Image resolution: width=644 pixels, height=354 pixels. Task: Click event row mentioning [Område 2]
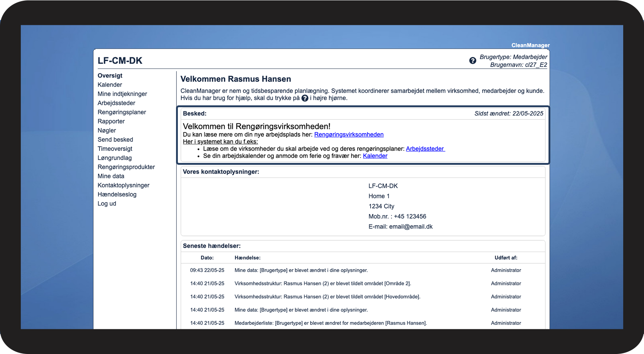coord(323,283)
